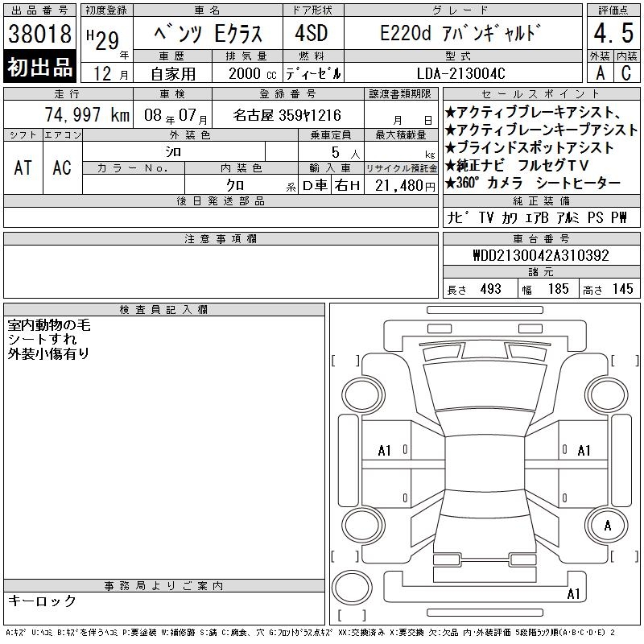The image size is (644, 644).
Task: Click the D車 import type cell
Action: coord(315,186)
